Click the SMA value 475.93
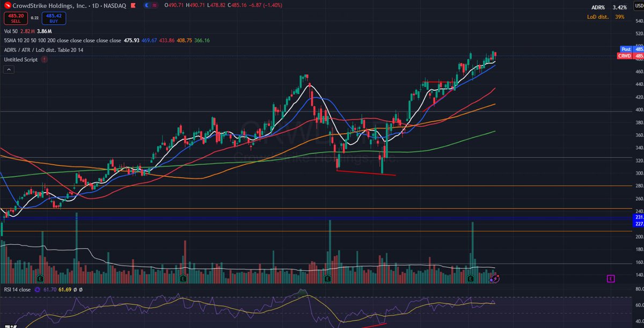The height and width of the screenshot is (328, 644). (131, 40)
